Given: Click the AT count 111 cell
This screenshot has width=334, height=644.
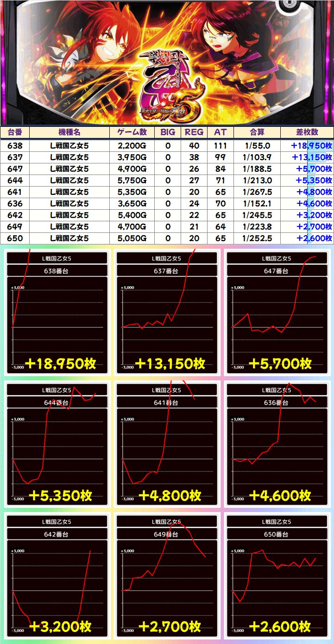Looking at the screenshot, I should click(x=221, y=145).
